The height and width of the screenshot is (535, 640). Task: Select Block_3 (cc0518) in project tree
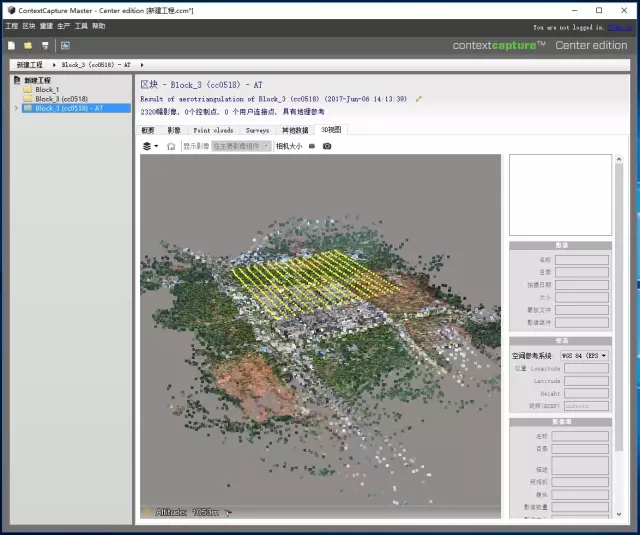click(x=61, y=99)
